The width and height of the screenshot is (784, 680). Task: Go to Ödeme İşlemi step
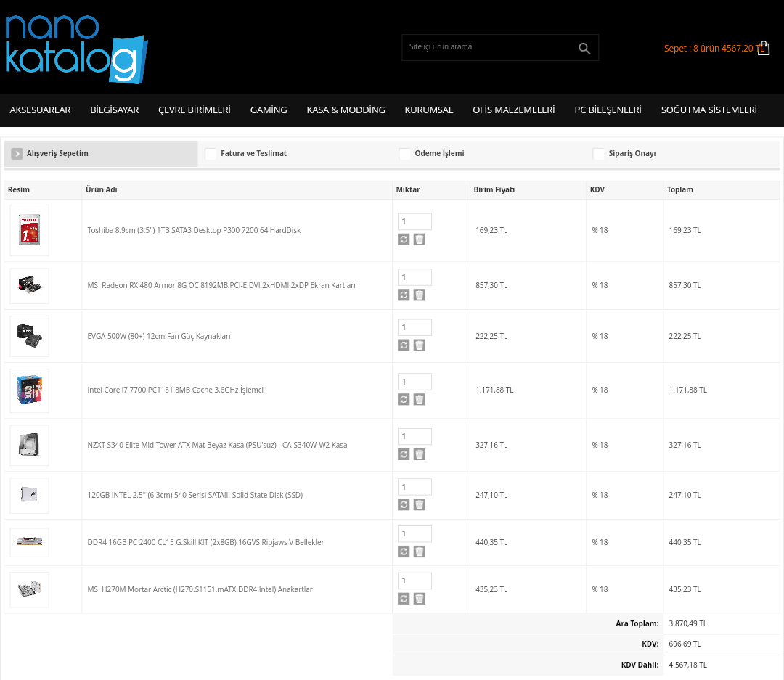(x=439, y=154)
